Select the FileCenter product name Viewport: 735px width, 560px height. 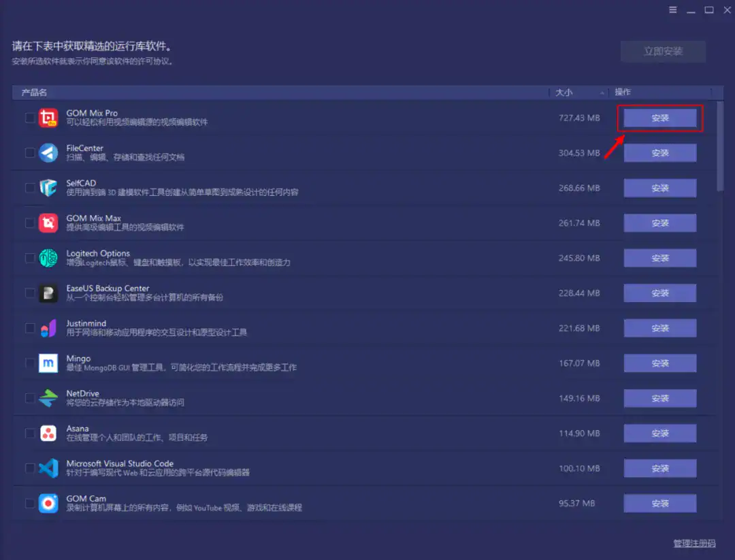coord(84,148)
